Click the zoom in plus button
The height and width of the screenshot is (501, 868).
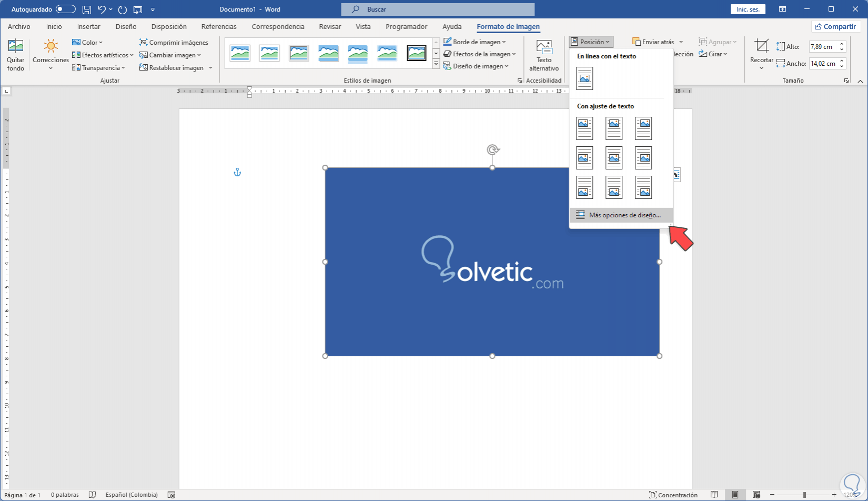834,495
